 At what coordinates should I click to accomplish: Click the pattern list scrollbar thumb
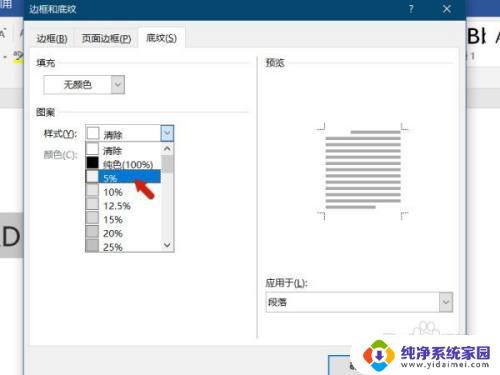[x=167, y=164]
